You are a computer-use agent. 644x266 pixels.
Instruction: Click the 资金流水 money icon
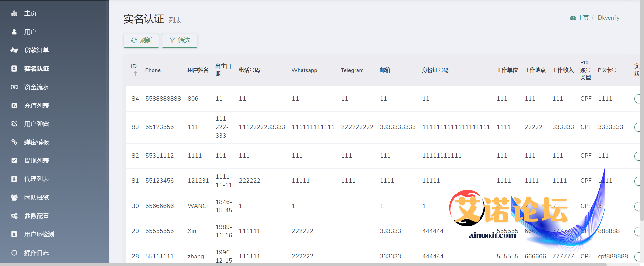(x=14, y=87)
